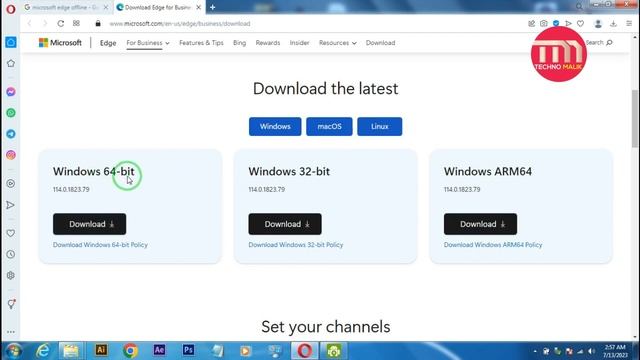This screenshot has height=360, width=640.
Task: Open the Aria pentagon icon in sidebar
Action: [11, 63]
